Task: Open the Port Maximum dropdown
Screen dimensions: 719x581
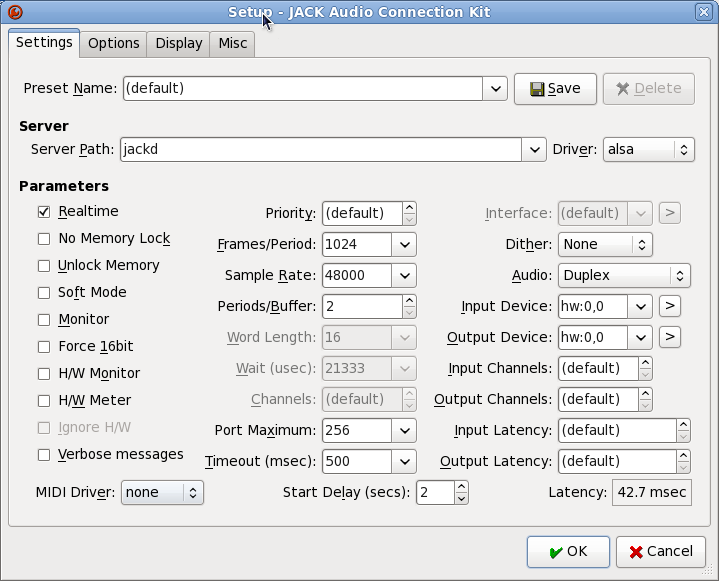Action: pyautogui.click(x=404, y=431)
